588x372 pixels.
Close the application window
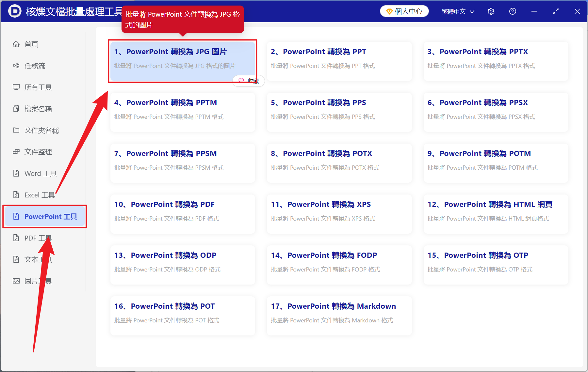coord(577,11)
